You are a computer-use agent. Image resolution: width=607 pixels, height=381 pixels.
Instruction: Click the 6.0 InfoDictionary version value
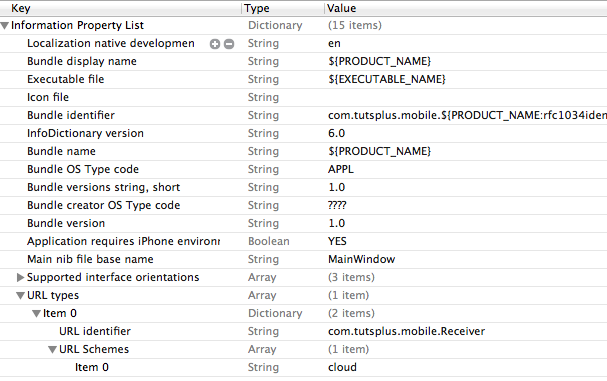[336, 133]
